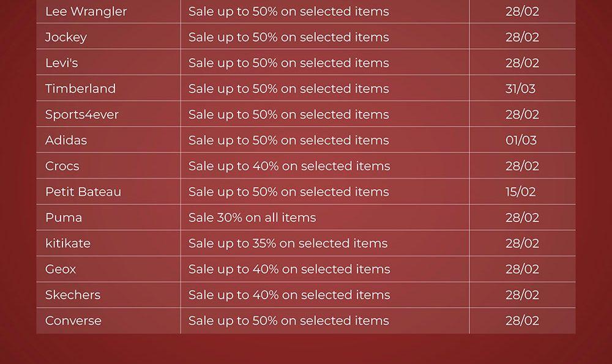Click the Crocs brand name

[62, 166]
